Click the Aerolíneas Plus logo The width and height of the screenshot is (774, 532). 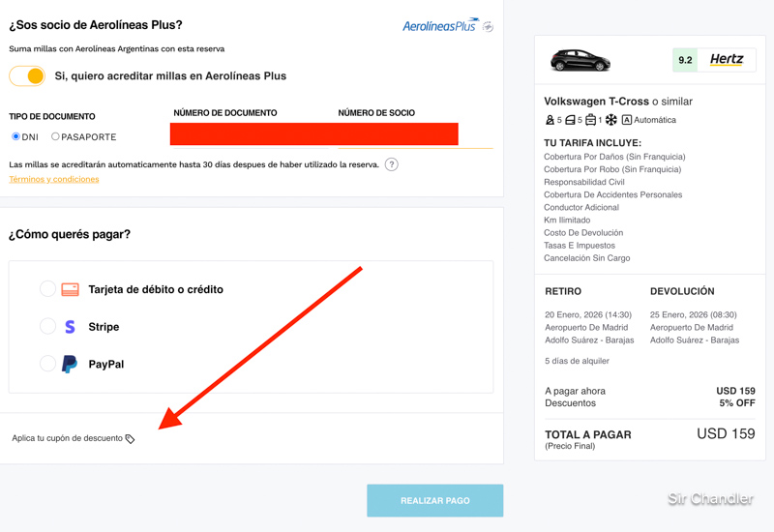447,26
